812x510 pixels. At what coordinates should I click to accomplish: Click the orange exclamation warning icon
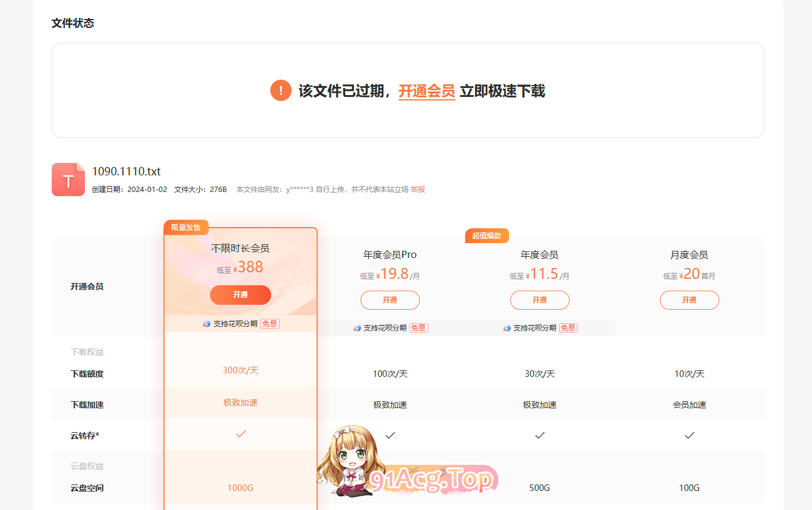click(x=280, y=91)
